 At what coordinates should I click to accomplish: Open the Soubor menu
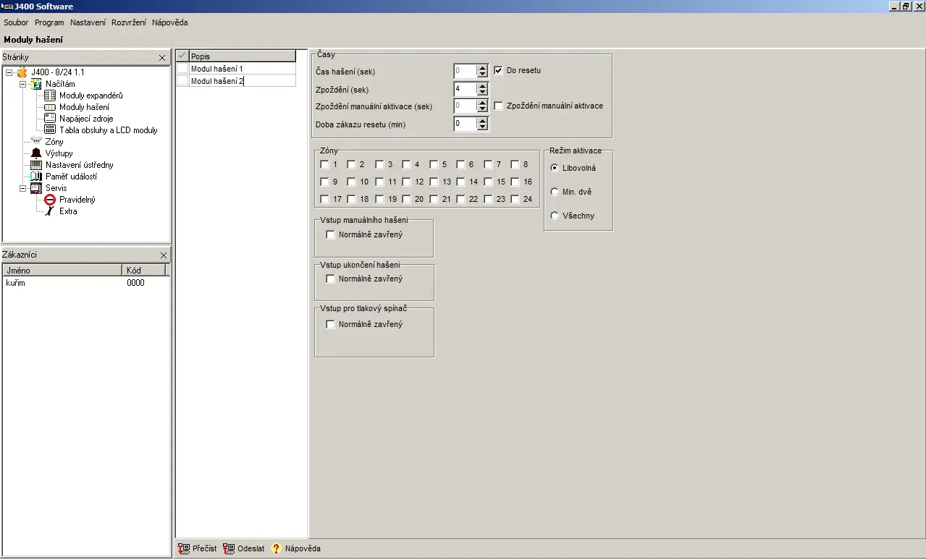(17, 22)
